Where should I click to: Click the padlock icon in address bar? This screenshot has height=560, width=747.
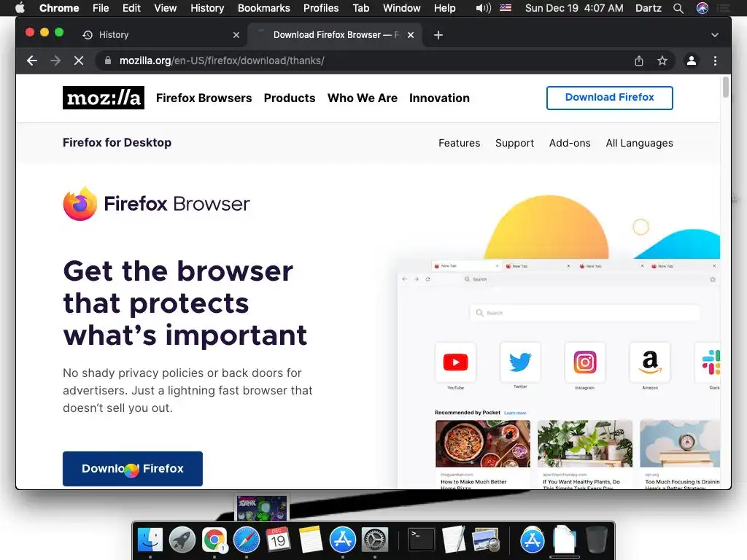click(x=108, y=61)
